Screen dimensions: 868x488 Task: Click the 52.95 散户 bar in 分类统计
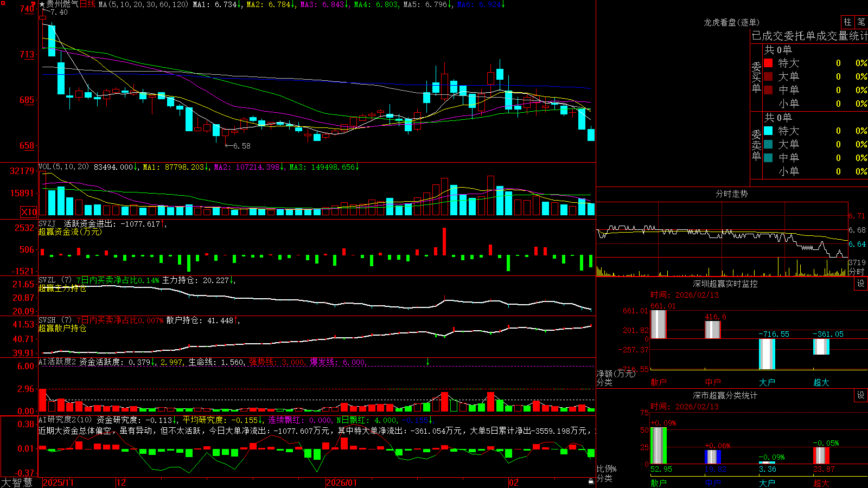coord(659,446)
